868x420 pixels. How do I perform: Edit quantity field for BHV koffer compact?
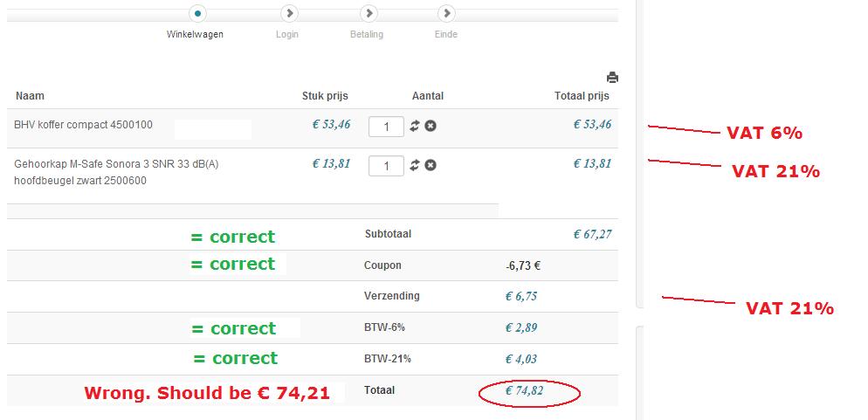(x=386, y=127)
